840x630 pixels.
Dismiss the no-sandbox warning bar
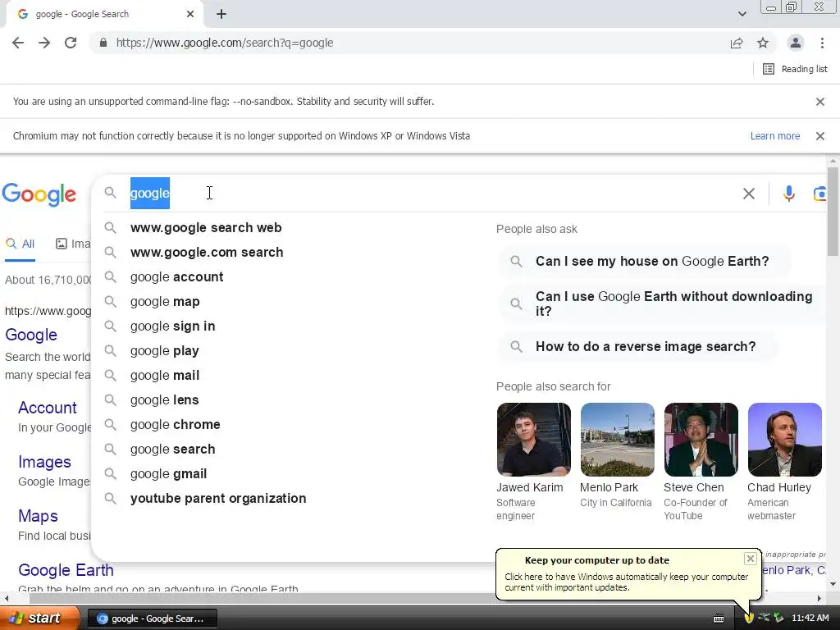coord(819,102)
